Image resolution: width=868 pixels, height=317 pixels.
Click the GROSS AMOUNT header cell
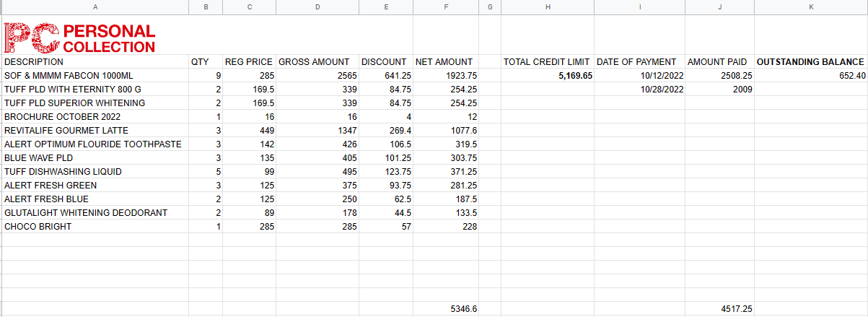317,62
